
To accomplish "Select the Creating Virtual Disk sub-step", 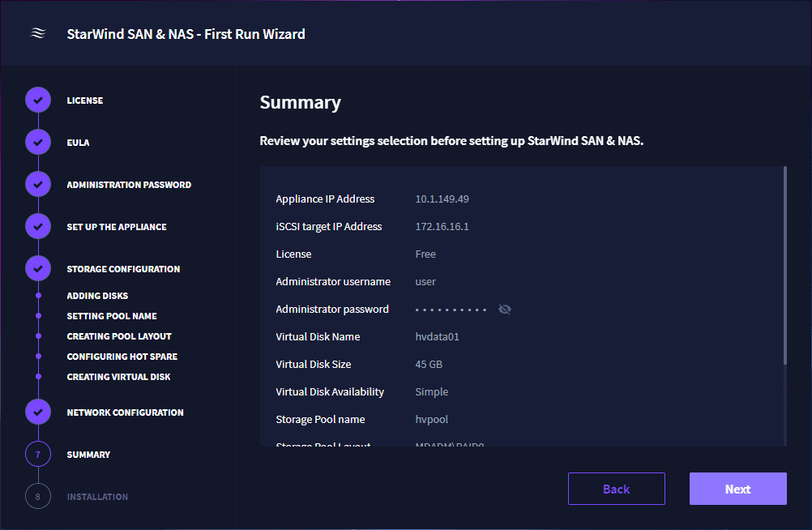I will (118, 377).
